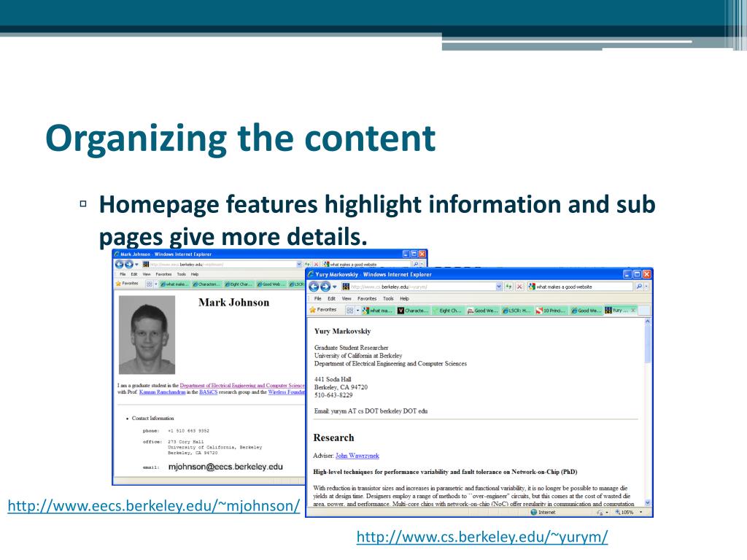Click the Favorites star button in the Yury Markovskiy window
The height and width of the screenshot is (560, 747).
pyautogui.click(x=323, y=310)
